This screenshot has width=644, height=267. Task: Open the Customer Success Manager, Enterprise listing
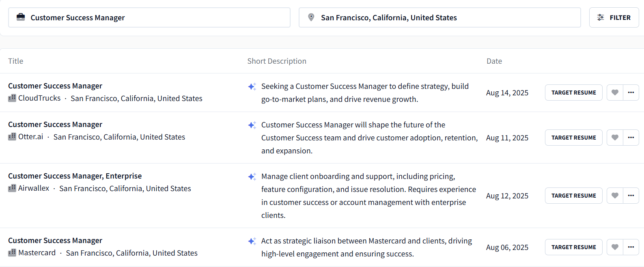pyautogui.click(x=75, y=176)
